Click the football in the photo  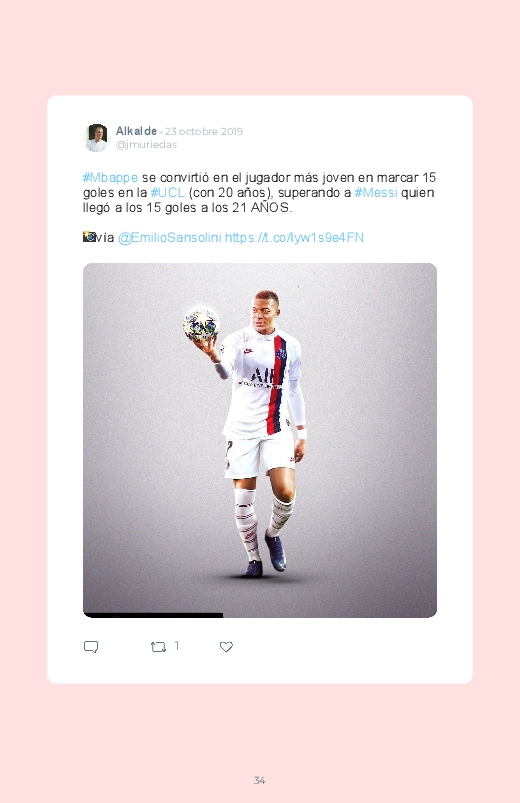(x=201, y=324)
